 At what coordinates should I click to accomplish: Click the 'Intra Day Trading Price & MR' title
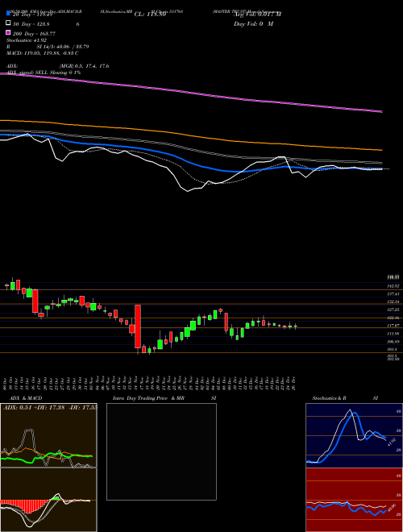coord(148,398)
